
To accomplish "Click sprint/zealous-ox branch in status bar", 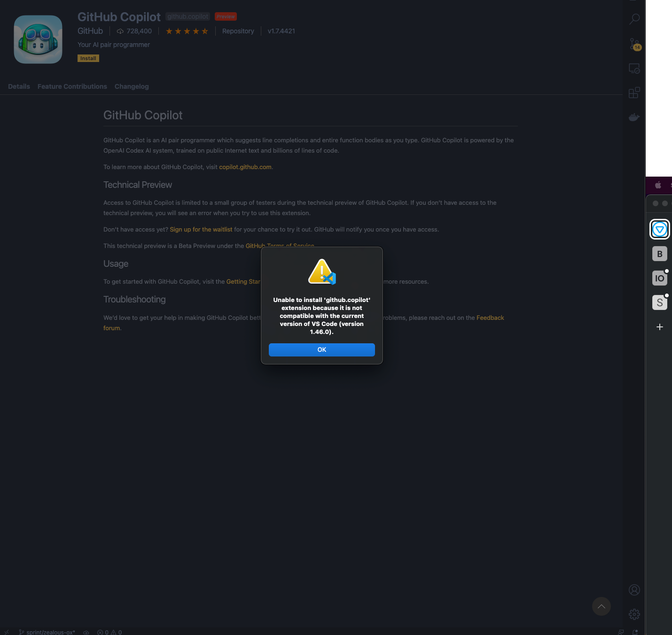I will point(47,632).
